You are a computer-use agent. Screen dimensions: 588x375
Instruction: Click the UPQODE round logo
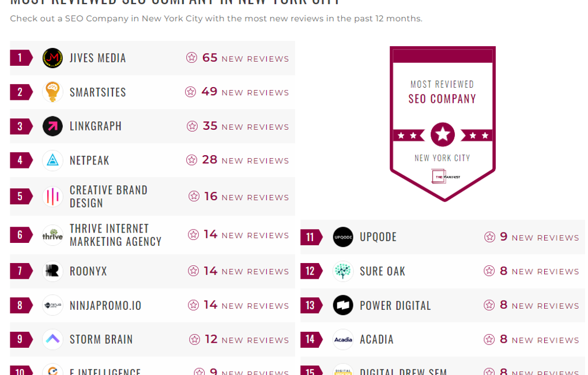(x=343, y=237)
